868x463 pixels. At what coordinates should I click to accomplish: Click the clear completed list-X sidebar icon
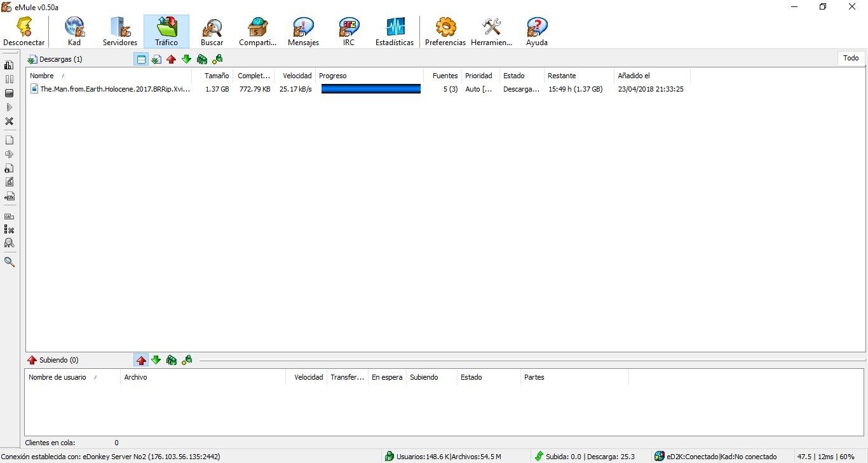coord(9,230)
